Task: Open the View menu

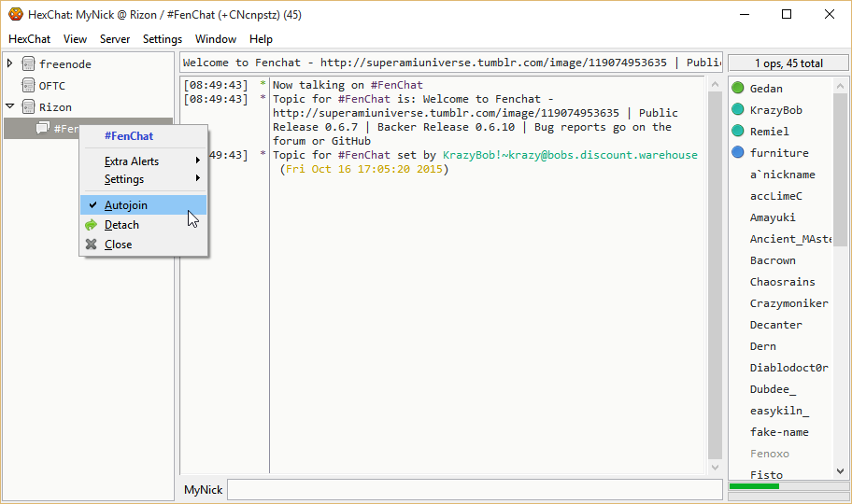Action: [75, 39]
